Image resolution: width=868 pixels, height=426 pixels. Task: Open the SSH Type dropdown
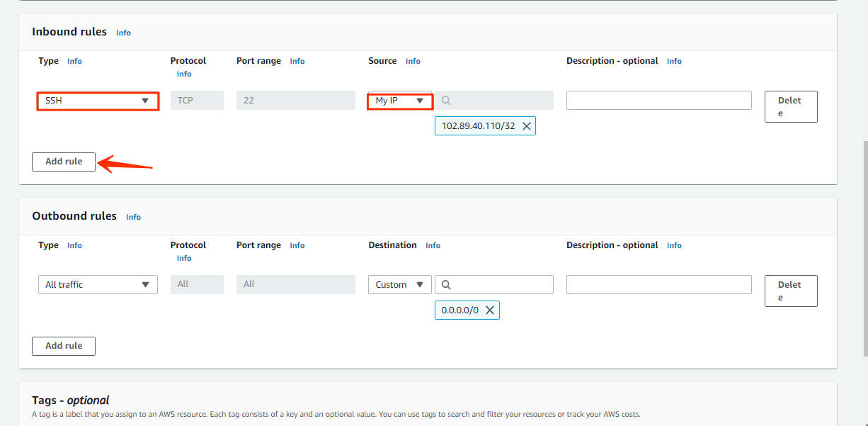pyautogui.click(x=97, y=101)
